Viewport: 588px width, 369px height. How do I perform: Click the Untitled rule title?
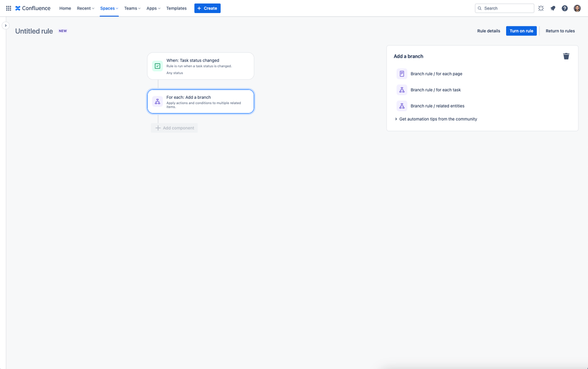[34, 31]
